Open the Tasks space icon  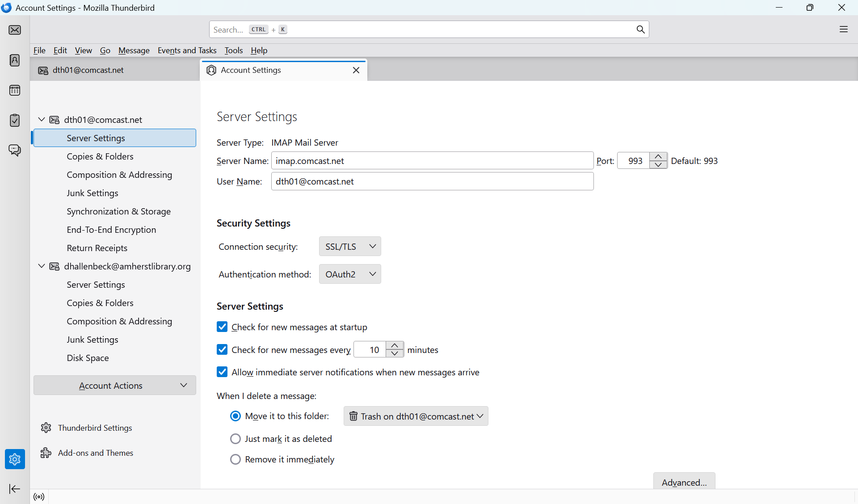point(15,120)
